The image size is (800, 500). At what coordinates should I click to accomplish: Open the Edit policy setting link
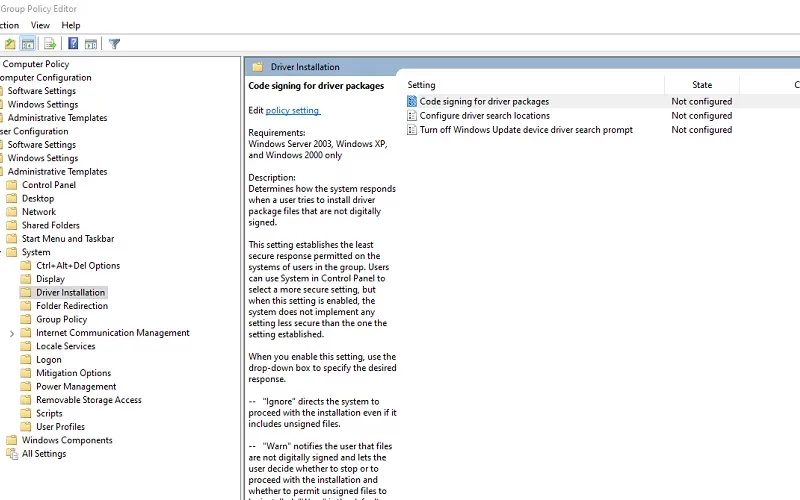pos(293,110)
